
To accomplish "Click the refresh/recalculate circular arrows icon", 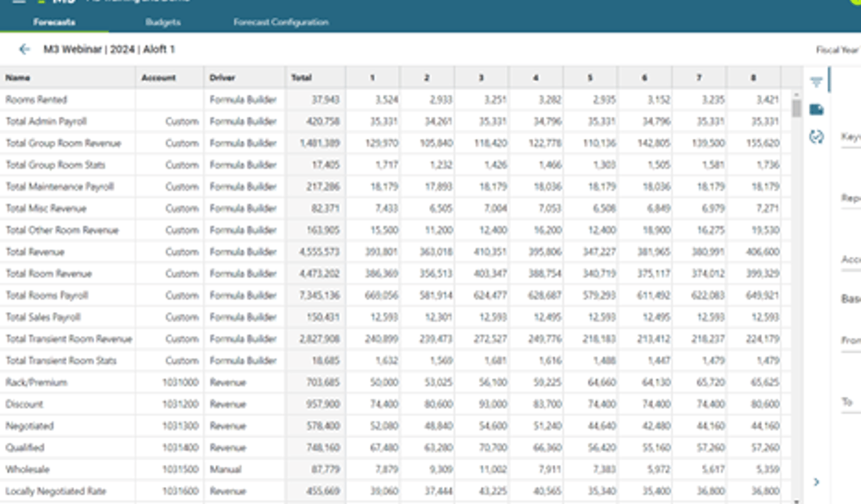I will 816,137.
